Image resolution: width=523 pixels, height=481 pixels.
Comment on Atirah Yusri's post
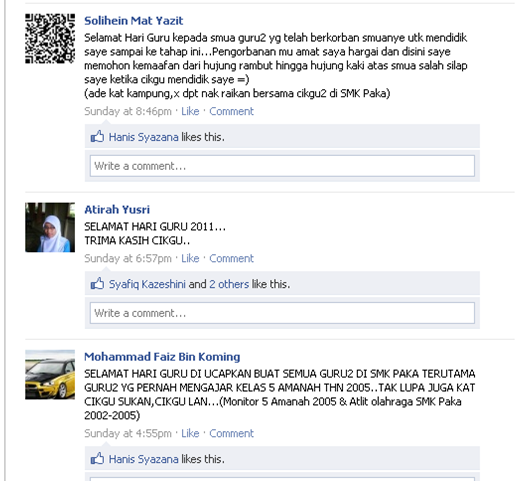[231, 258]
